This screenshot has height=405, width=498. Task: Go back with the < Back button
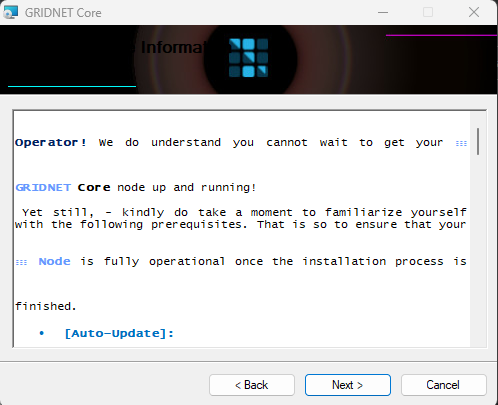(252, 385)
